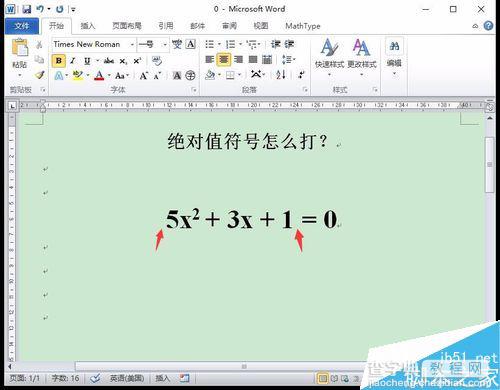Click Justify alignment icon

tap(253, 60)
